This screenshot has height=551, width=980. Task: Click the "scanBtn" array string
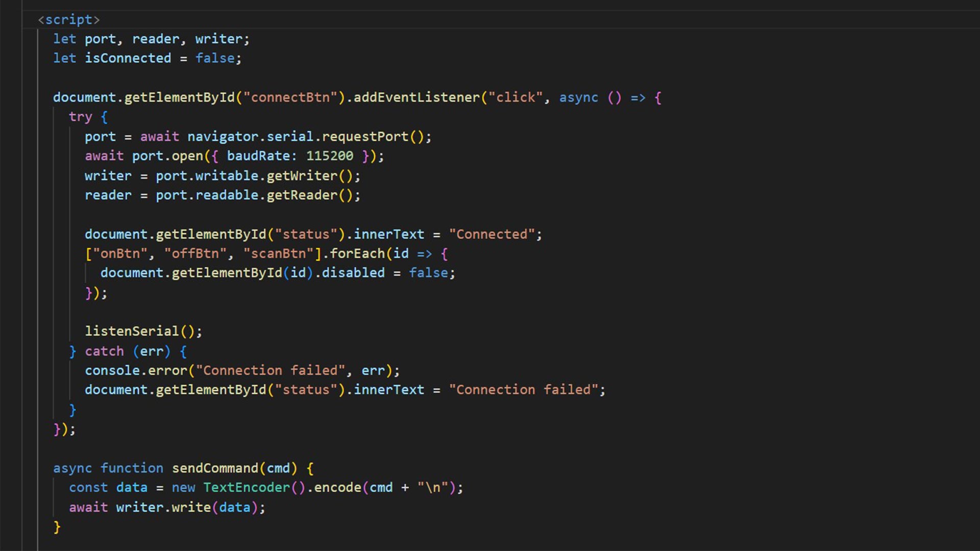[278, 254]
